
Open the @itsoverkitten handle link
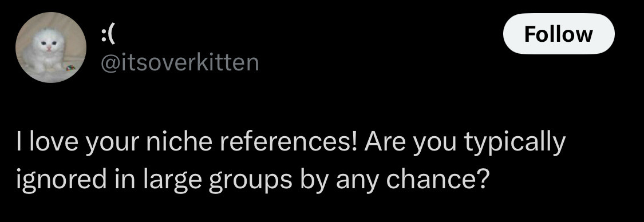point(180,63)
